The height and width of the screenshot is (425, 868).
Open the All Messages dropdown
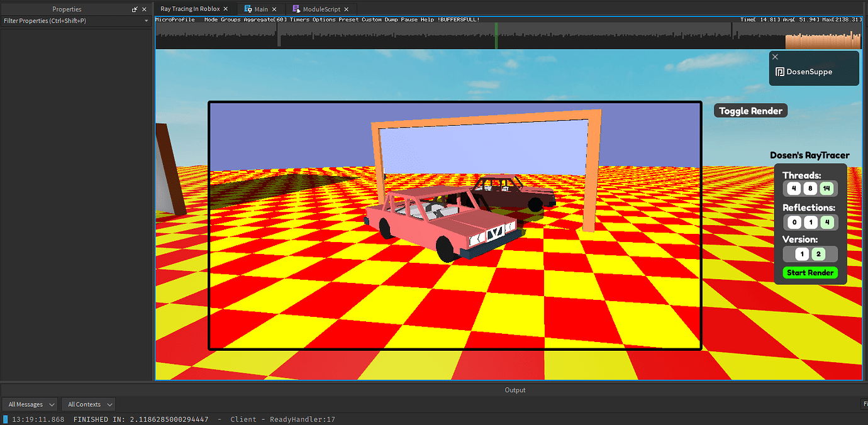(x=30, y=404)
